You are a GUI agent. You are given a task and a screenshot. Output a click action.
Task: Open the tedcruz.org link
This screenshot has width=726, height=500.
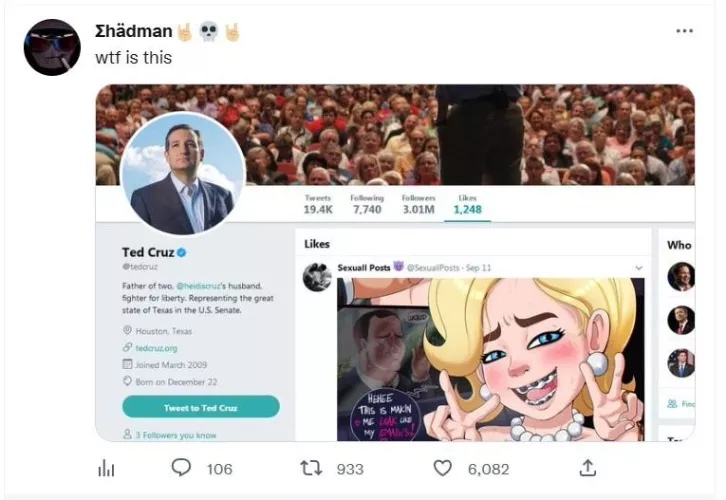[x=156, y=348]
